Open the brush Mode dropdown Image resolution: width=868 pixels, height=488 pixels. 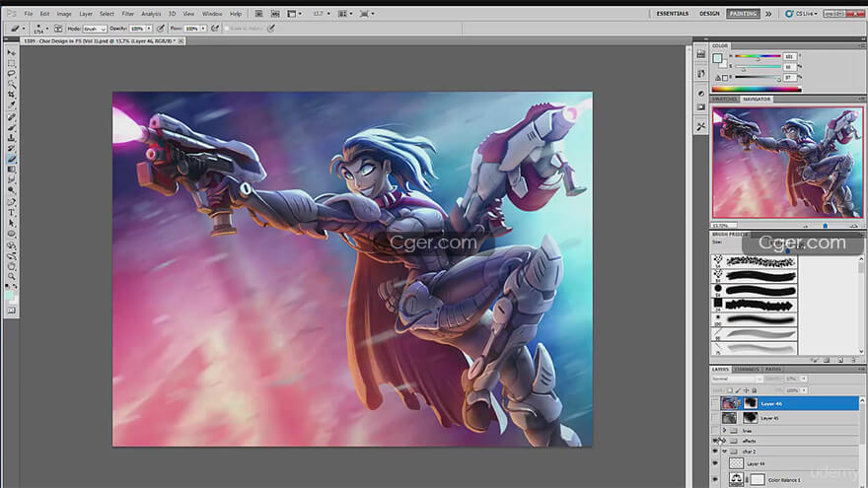click(95, 29)
